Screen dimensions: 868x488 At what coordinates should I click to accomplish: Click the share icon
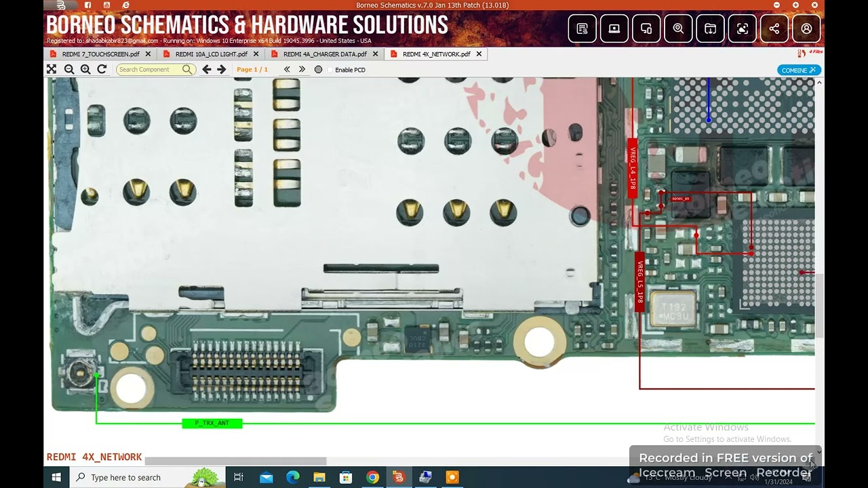coord(774,28)
